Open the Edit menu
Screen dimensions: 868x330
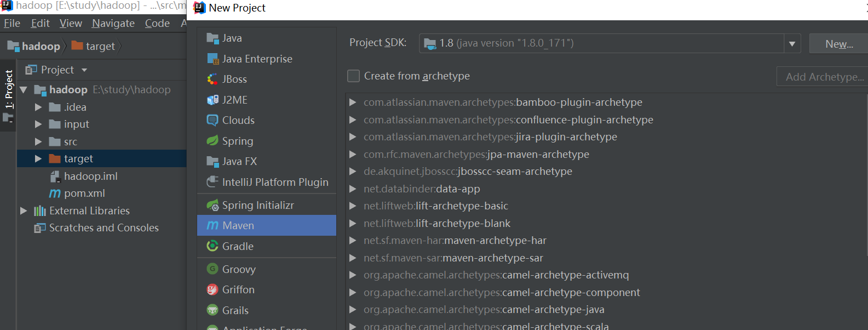pos(41,23)
